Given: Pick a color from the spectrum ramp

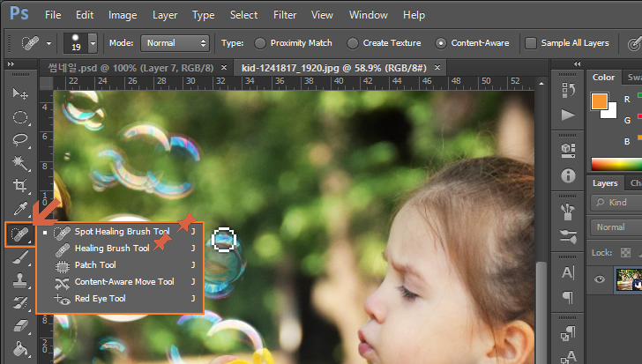Looking at the screenshot, I should (616, 165).
